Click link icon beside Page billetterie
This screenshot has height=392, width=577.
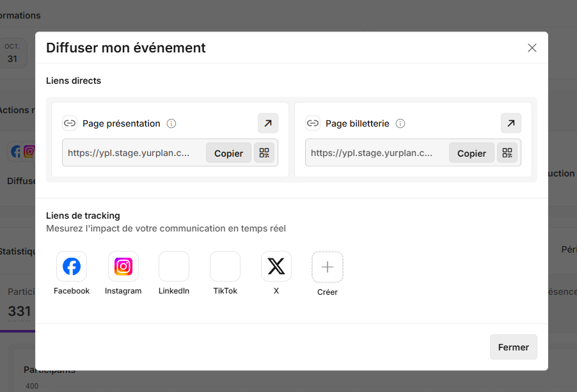click(x=313, y=123)
